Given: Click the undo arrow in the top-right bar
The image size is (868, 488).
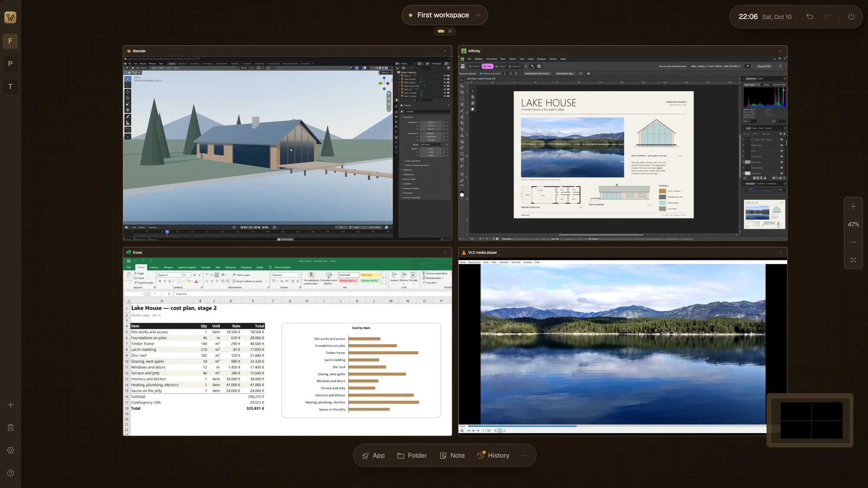Looking at the screenshot, I should click(x=810, y=16).
